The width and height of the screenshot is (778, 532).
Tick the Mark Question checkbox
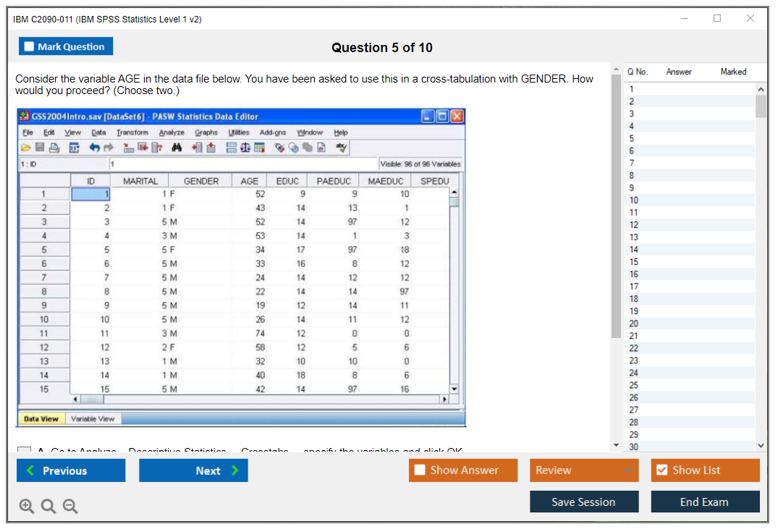point(30,47)
